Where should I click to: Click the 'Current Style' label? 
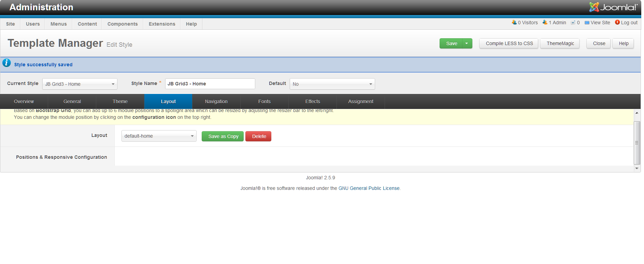[23, 83]
